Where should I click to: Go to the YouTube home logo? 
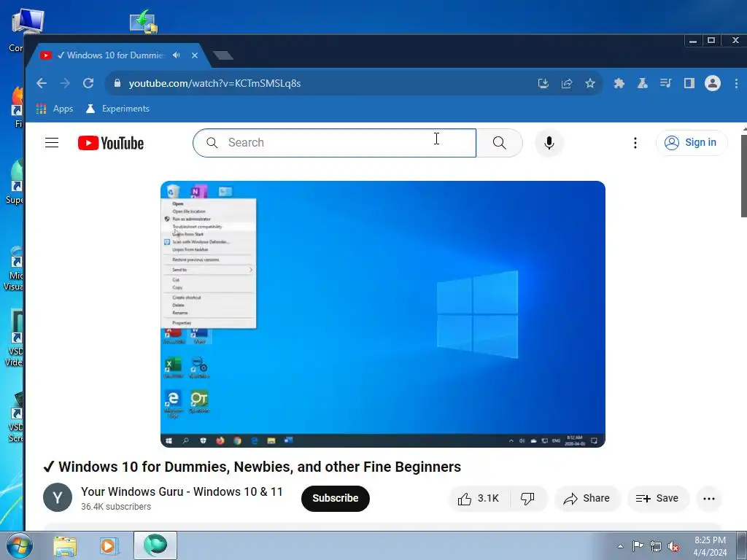111,143
